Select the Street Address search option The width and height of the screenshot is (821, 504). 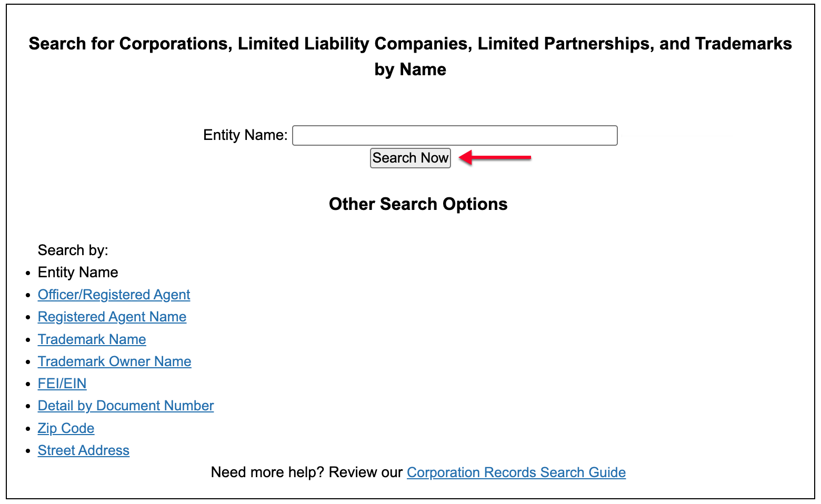[x=84, y=450]
